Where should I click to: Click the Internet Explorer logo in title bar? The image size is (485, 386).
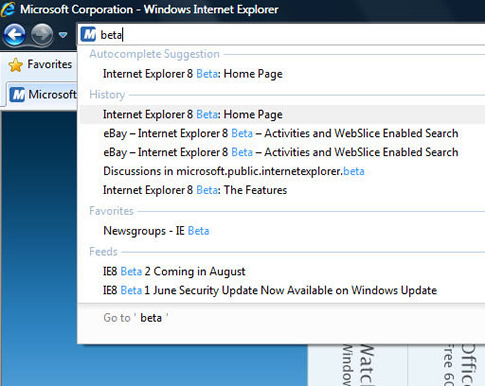(x=9, y=9)
